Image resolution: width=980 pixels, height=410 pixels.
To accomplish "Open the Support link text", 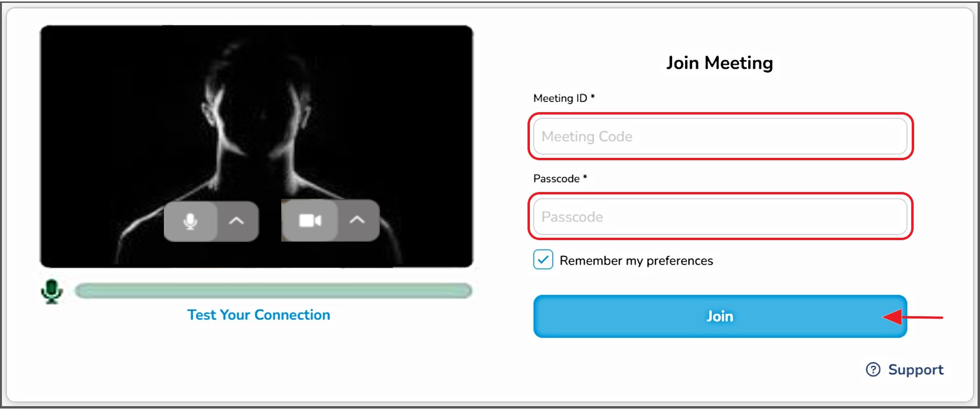I will pyautogui.click(x=916, y=370).
